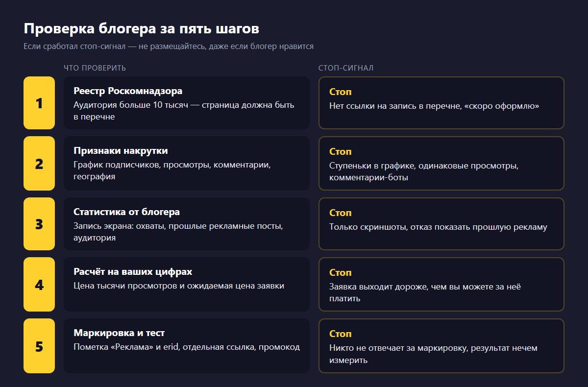This screenshot has height=387, width=588.
Task: Select the step title "Статистика от блогера"
Action: point(126,212)
